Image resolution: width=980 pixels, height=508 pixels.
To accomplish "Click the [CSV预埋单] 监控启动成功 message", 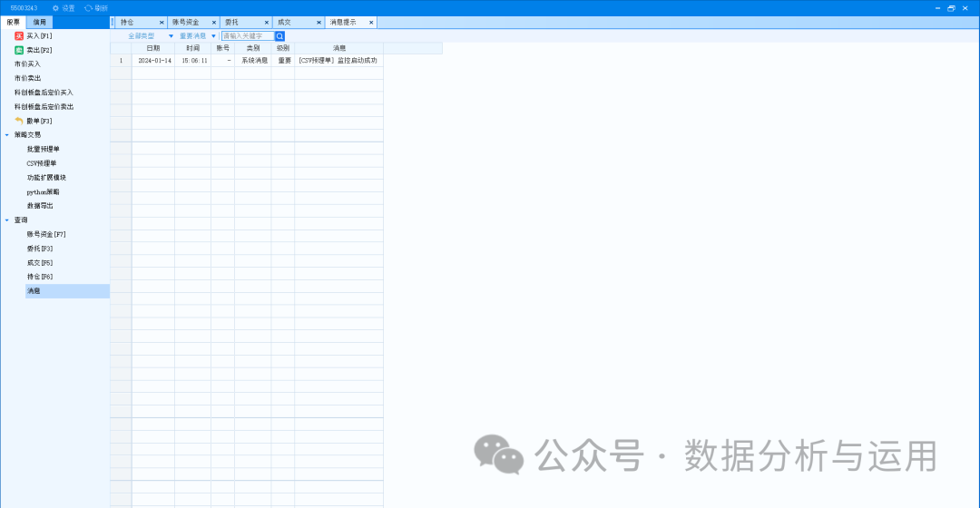I will pyautogui.click(x=338, y=61).
